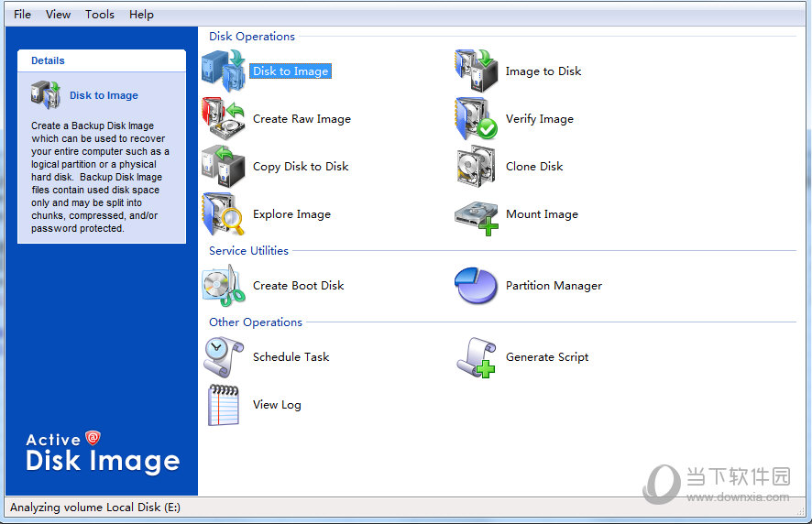This screenshot has height=524, width=812.
Task: Start the Verify Image label
Action: tap(540, 118)
